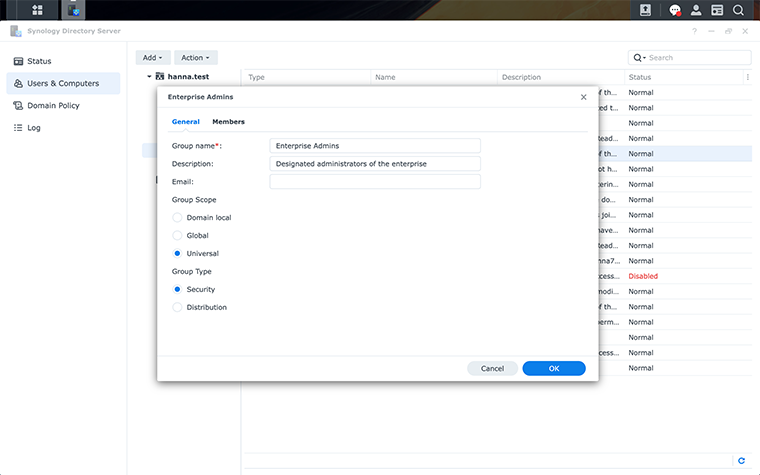The height and width of the screenshot is (475, 760).
Task: Choose the Distribution group type
Action: [178, 307]
